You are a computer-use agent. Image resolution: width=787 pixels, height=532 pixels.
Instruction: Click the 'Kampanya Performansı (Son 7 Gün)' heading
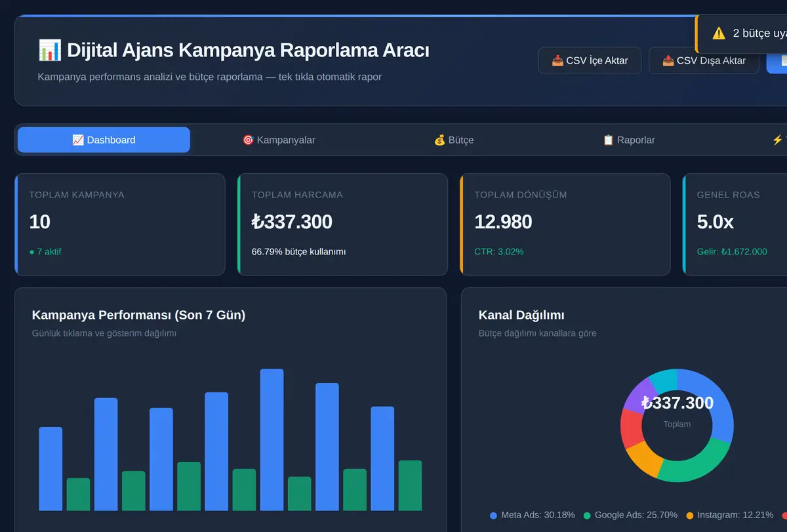[x=138, y=315]
